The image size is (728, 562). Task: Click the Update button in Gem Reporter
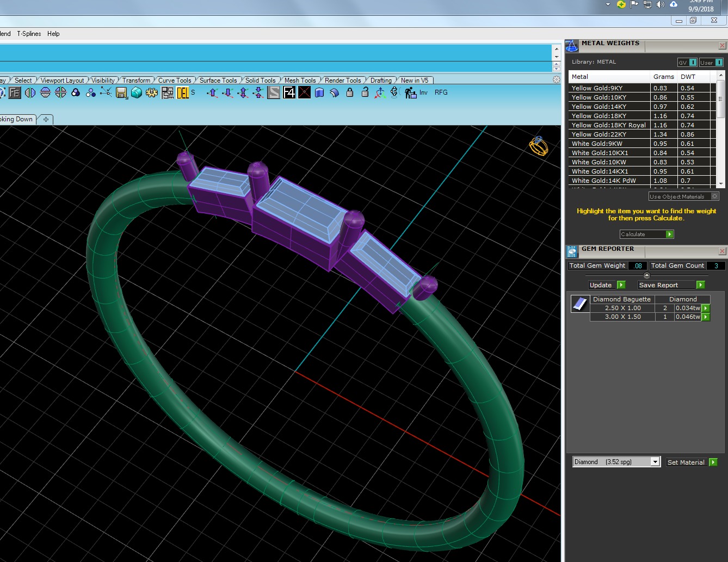pyautogui.click(x=607, y=285)
